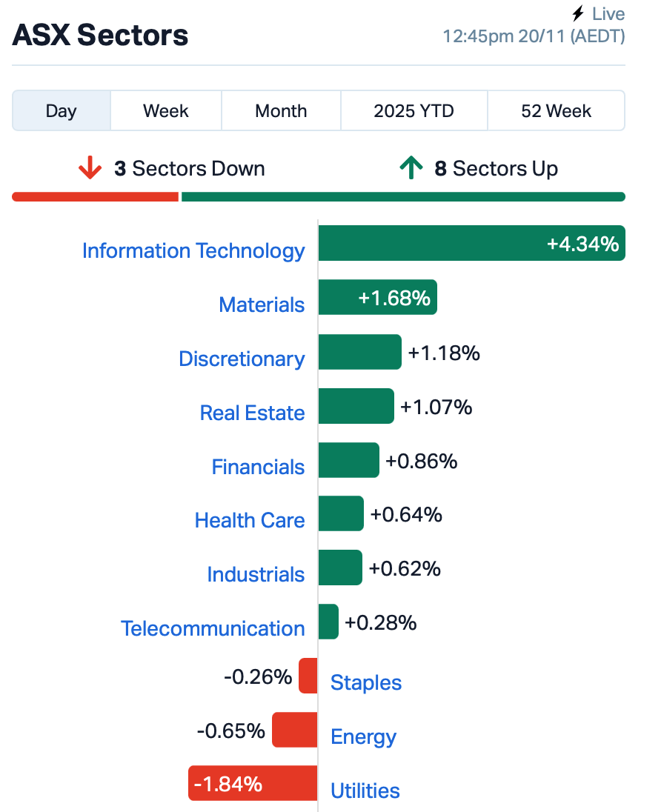Click the green Information Technology +4.34% bar
The height and width of the screenshot is (812, 664).
point(471,243)
